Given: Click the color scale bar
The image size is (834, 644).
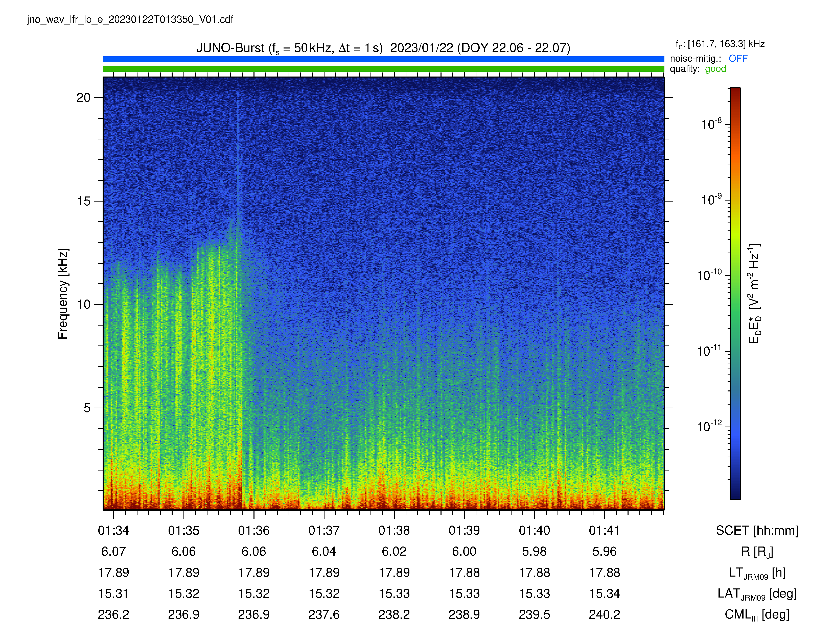Looking at the screenshot, I should click(x=735, y=293).
